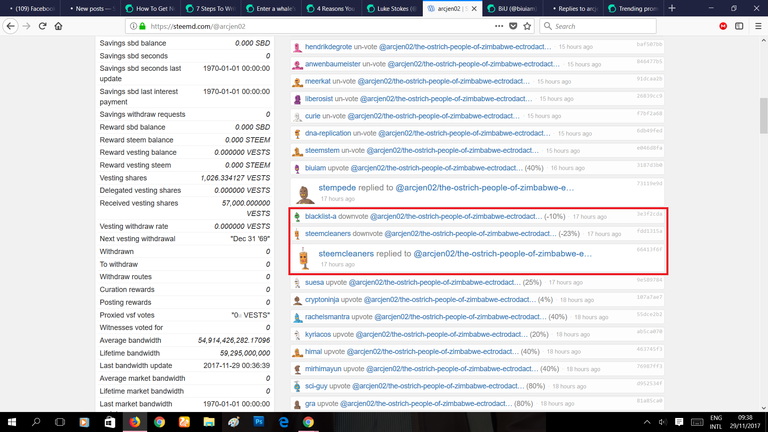Open the suesa user link

tap(314, 282)
